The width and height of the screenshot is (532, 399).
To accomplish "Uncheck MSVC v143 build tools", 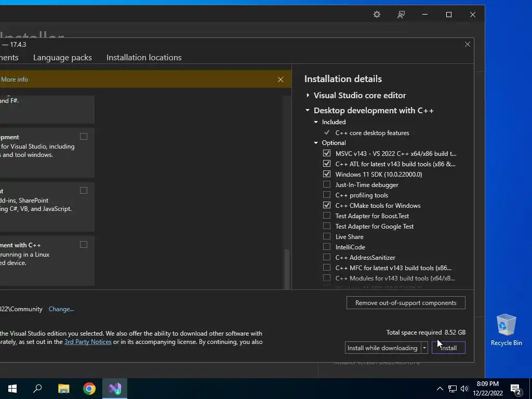I will click(x=327, y=153).
